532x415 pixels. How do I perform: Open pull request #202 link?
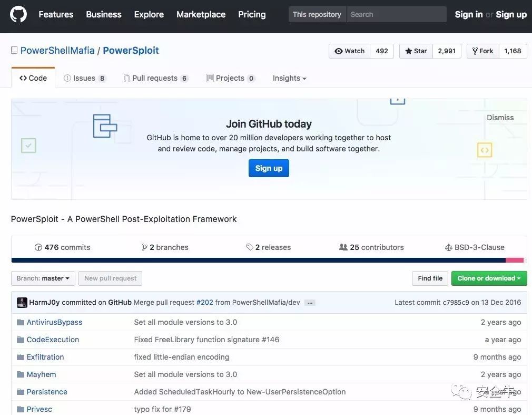(204, 303)
